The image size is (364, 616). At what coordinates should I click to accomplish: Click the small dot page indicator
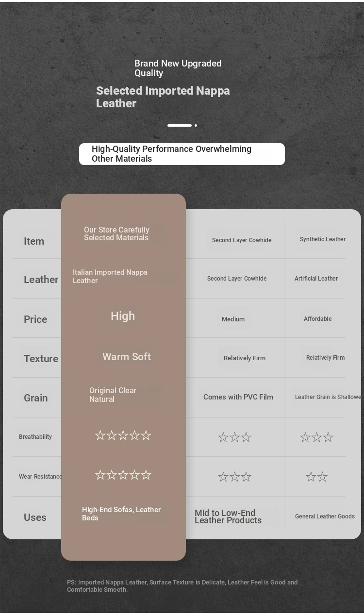196,125
